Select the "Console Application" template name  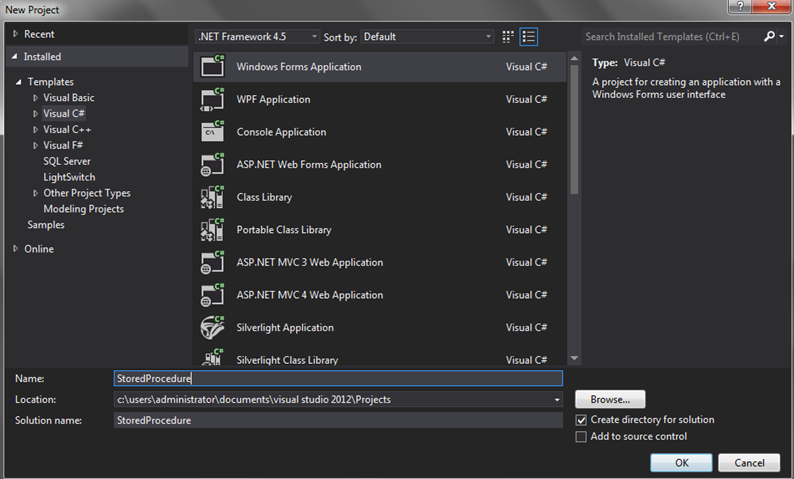pyautogui.click(x=282, y=132)
